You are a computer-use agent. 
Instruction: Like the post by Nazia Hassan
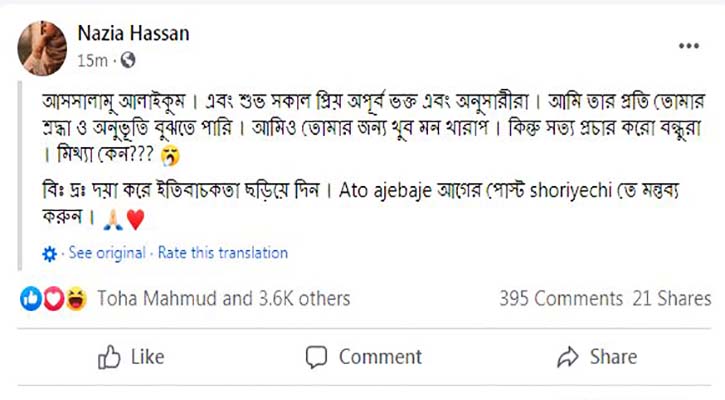pos(132,357)
